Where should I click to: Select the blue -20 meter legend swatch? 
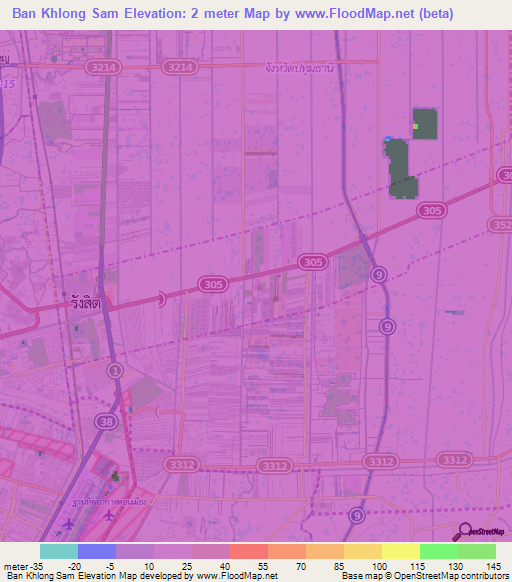[x=97, y=552]
